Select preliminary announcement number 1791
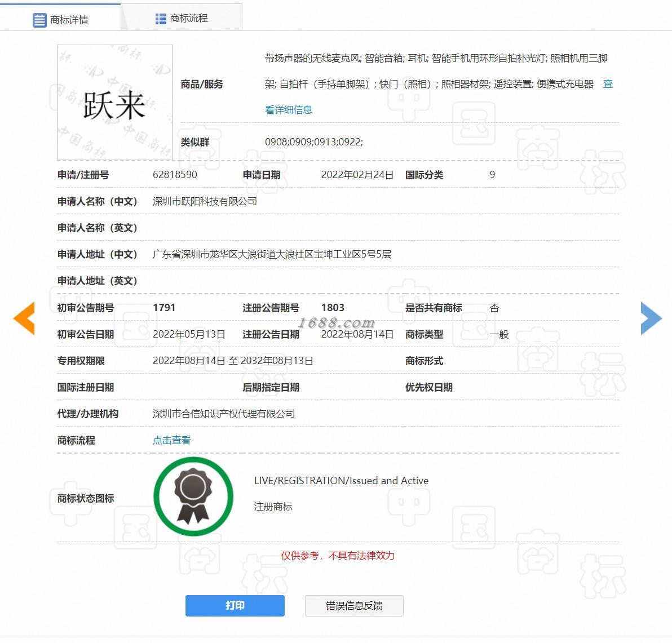Screen dimensions: 672x643 [164, 308]
